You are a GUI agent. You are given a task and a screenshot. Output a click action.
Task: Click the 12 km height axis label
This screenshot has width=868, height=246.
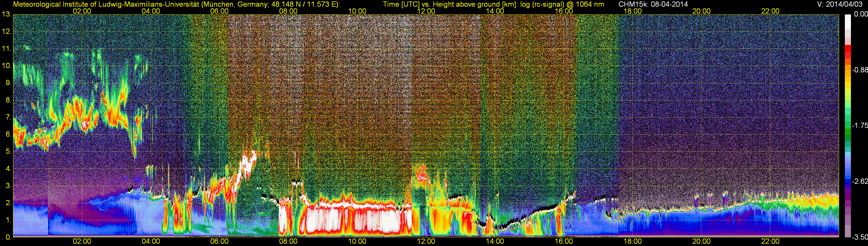click(x=6, y=32)
